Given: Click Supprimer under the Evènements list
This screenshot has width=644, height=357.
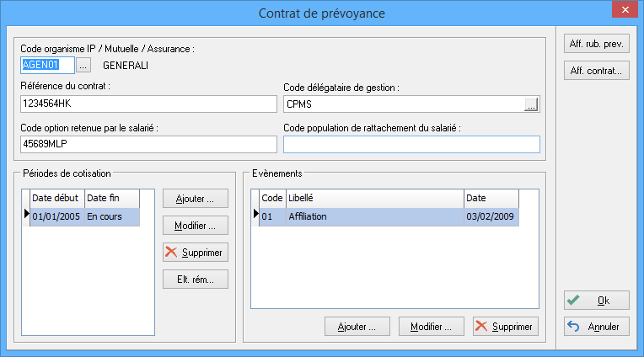Looking at the screenshot, I should coord(506,326).
